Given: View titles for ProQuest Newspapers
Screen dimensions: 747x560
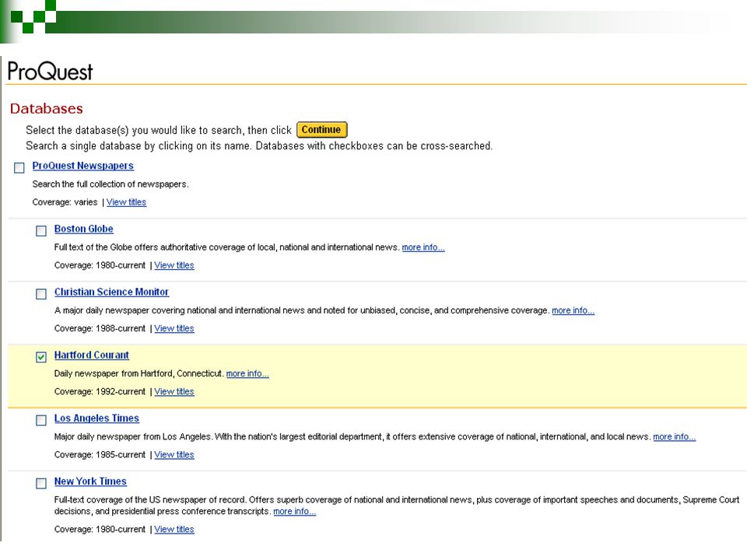Looking at the screenshot, I should pyautogui.click(x=126, y=202).
